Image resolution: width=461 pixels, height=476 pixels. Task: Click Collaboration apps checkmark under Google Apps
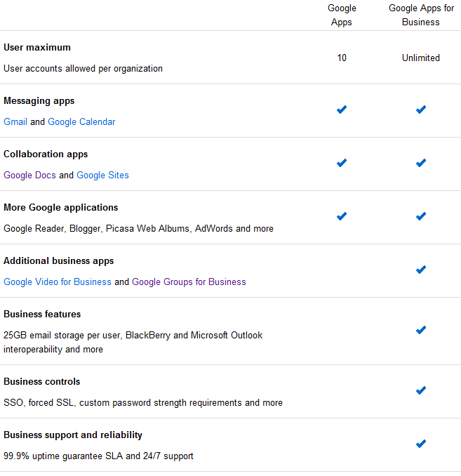point(342,163)
